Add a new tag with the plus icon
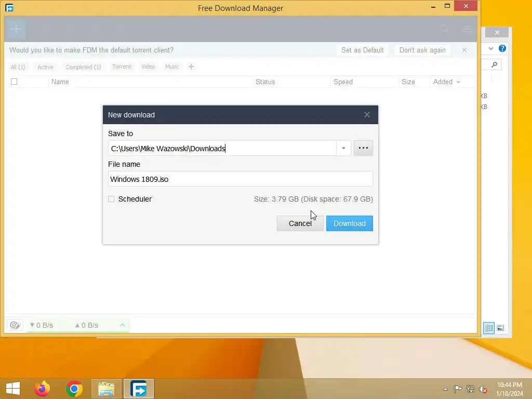532x399 pixels. tap(191, 66)
